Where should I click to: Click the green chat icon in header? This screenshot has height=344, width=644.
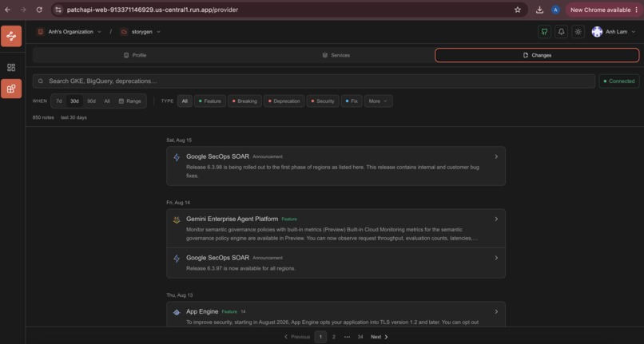tap(544, 32)
